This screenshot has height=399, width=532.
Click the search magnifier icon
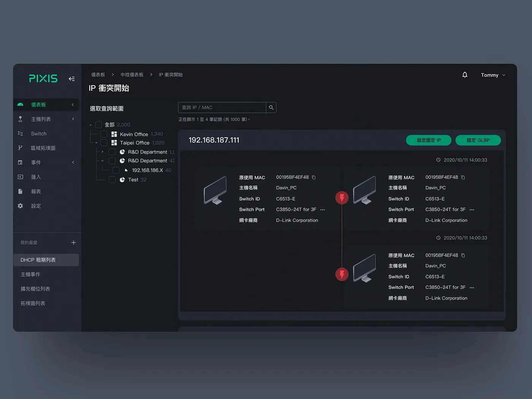[271, 108]
